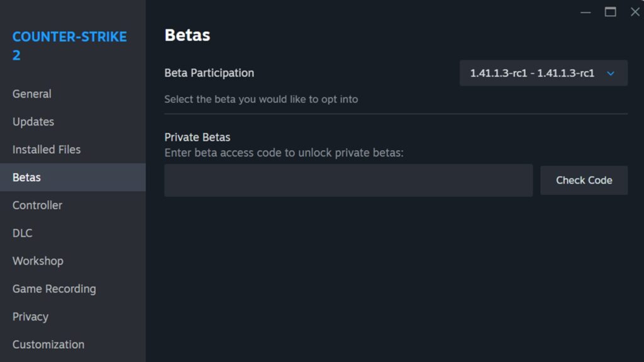Open the Game Recording section

(x=53, y=288)
